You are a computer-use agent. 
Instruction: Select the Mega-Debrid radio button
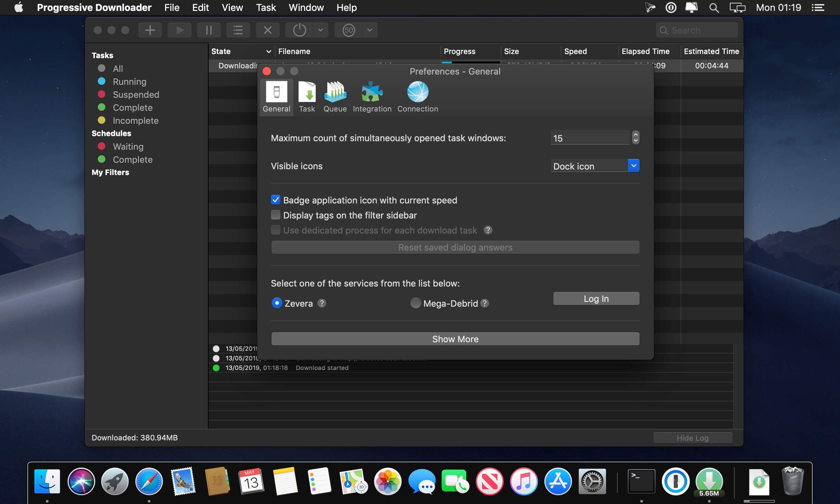[416, 303]
